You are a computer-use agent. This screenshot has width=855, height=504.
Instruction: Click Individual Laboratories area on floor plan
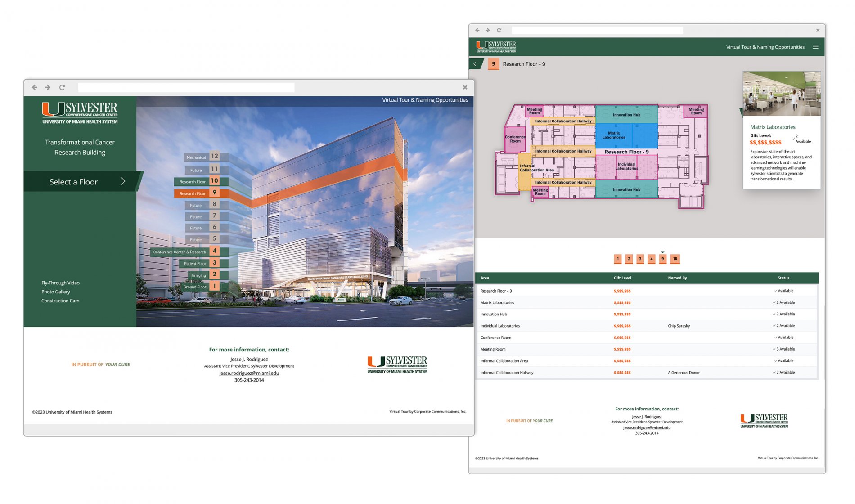pyautogui.click(x=626, y=166)
